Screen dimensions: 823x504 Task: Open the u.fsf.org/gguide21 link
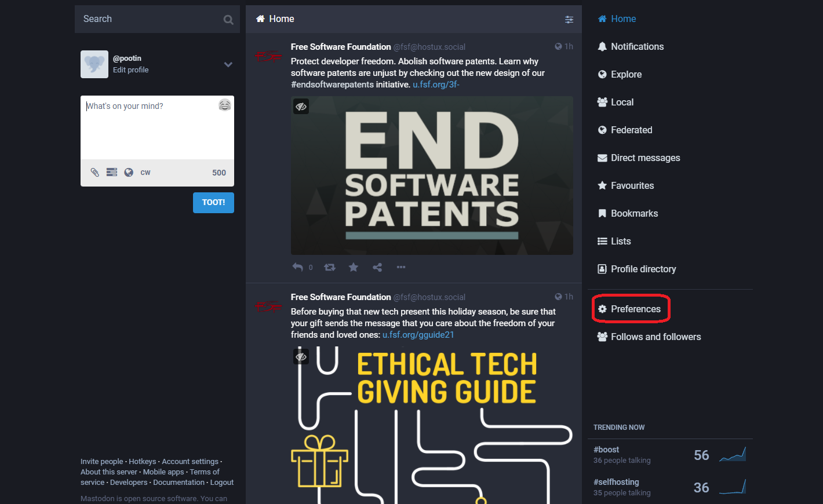tap(418, 335)
